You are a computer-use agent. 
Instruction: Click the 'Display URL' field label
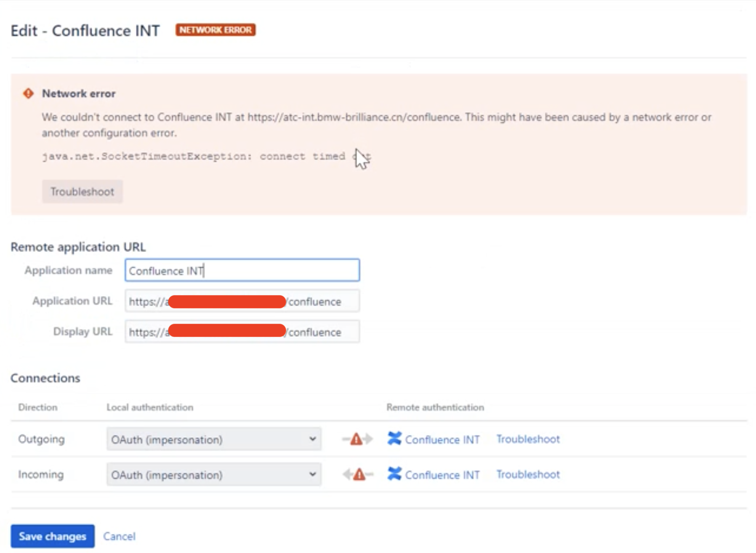coord(83,332)
